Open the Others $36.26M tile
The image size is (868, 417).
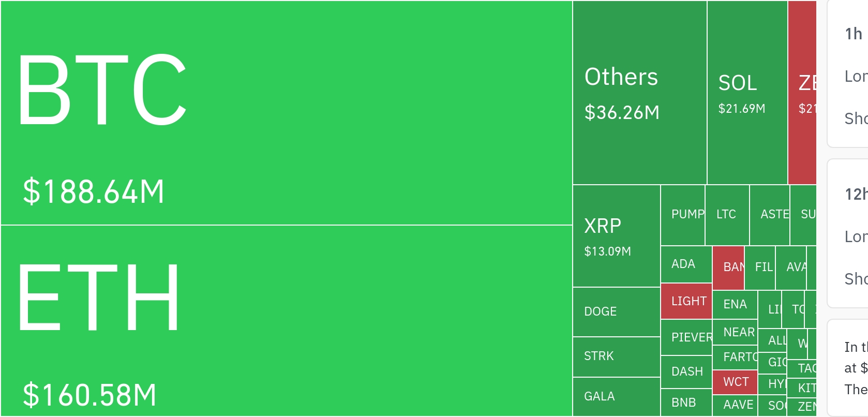639,93
